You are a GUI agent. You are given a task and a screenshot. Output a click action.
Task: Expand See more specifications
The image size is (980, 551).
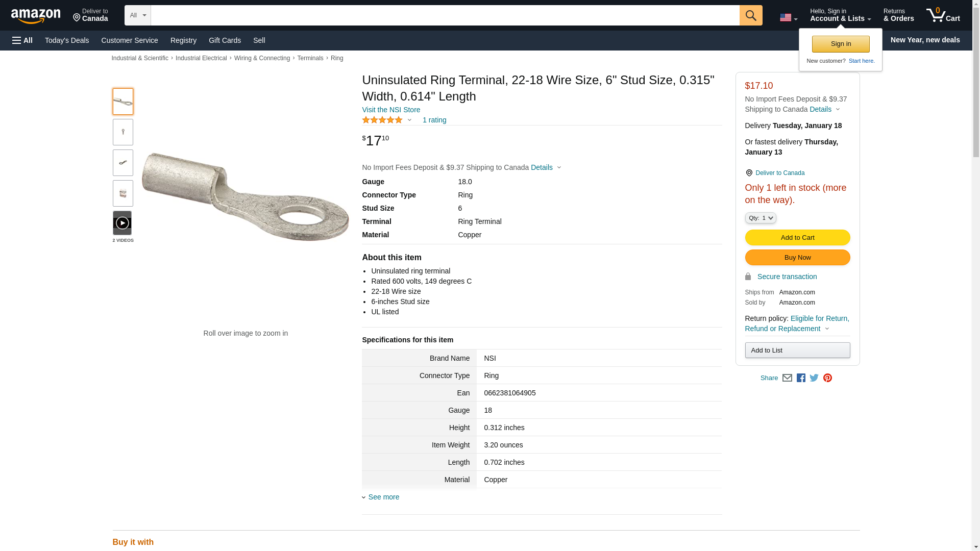coord(383,497)
